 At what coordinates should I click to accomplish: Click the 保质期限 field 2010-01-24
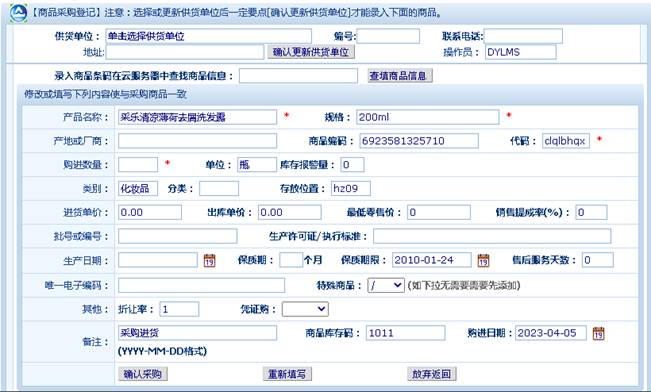pyautogui.click(x=432, y=260)
